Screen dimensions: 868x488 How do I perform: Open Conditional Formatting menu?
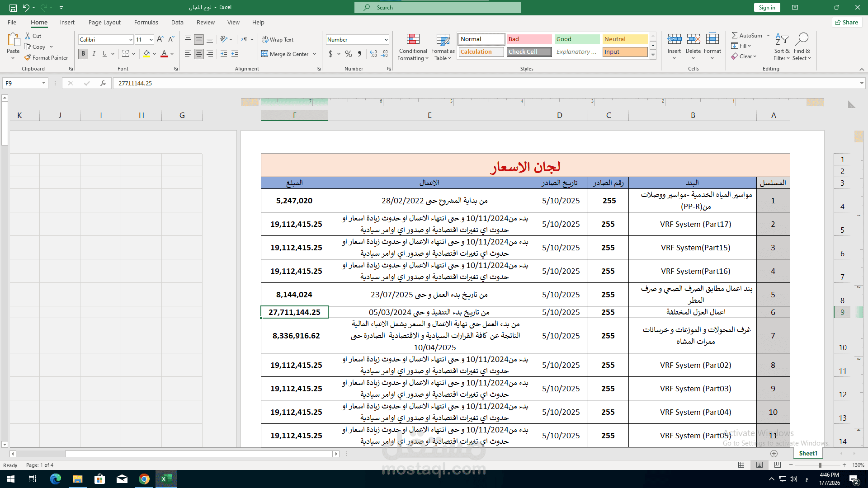tap(413, 47)
